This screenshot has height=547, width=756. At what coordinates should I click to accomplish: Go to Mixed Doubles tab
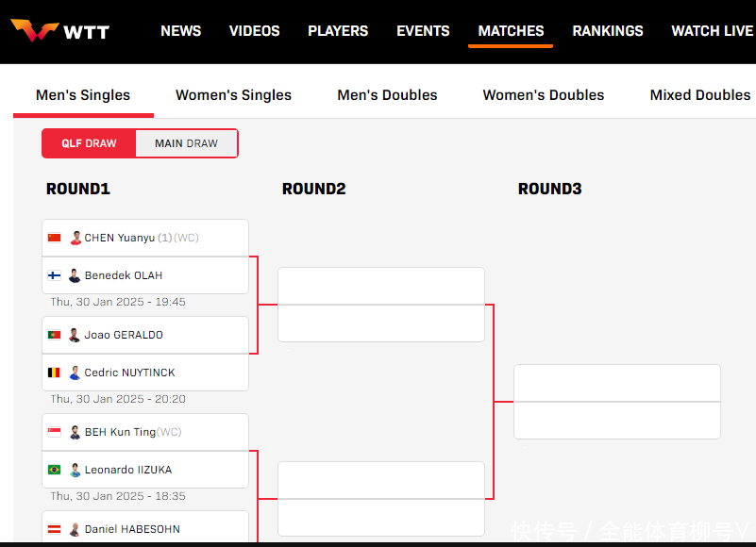coord(699,95)
